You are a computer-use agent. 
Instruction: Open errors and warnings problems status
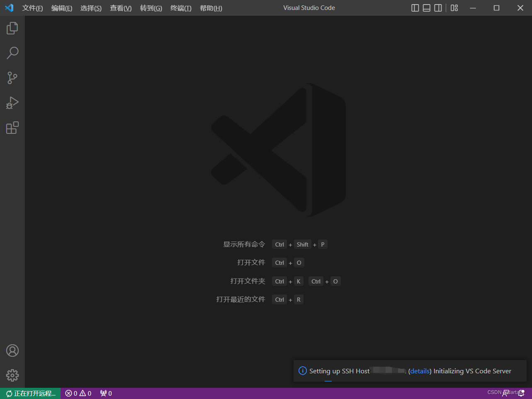click(x=78, y=394)
